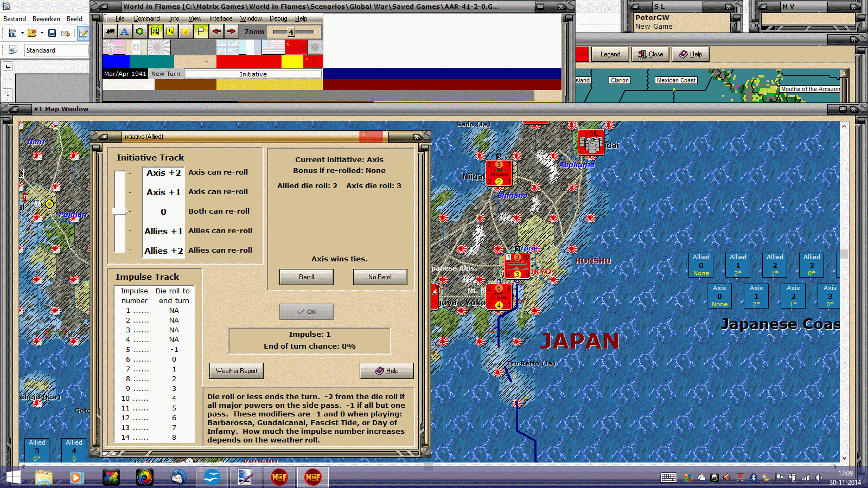Select the British Union Jack flag icon
The width and height of the screenshot is (868, 488).
(x=227, y=47)
